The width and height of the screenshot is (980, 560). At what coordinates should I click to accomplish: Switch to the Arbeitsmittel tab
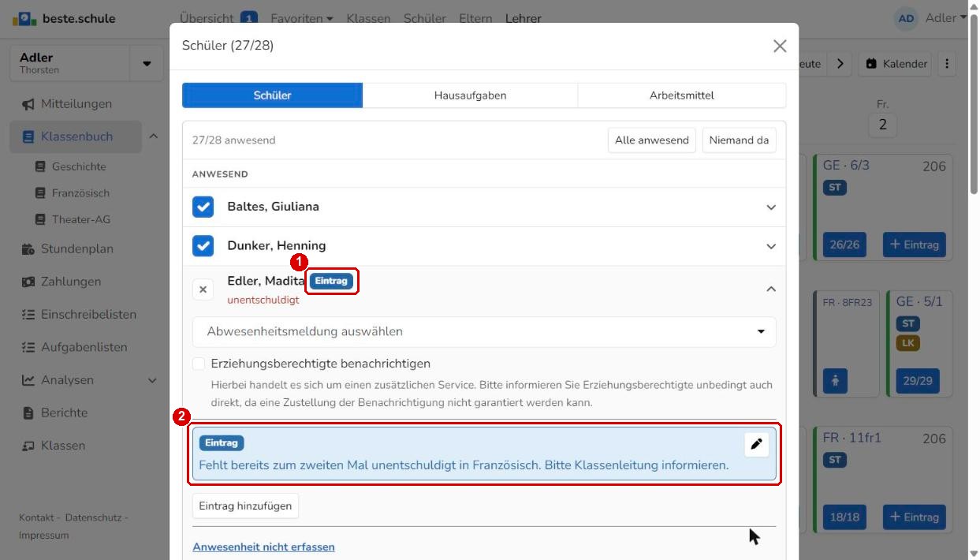click(682, 95)
